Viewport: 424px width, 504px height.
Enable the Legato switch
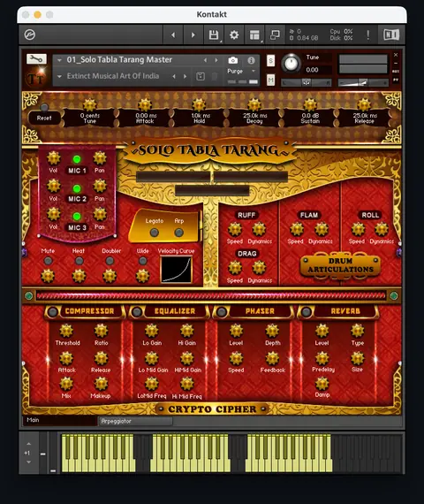pos(155,233)
